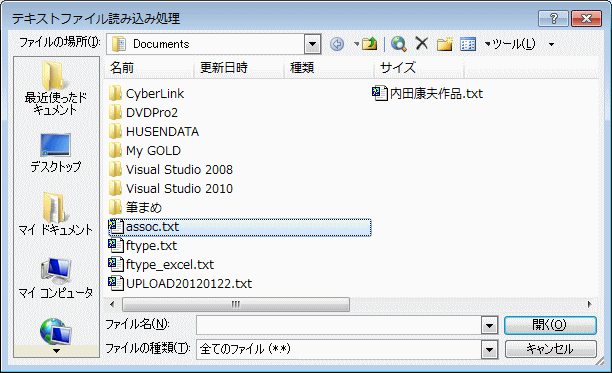The image size is (612, 373).
Task: Open 最近使ったドキュメント in places bar
Action: [x=55, y=88]
